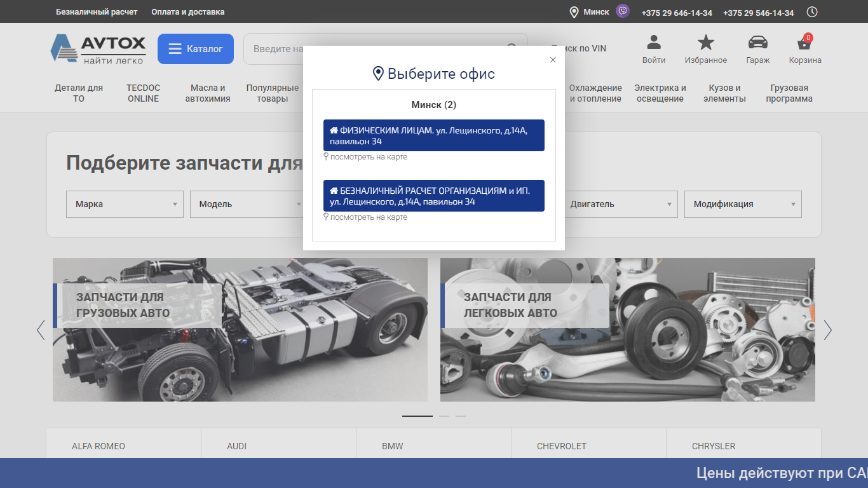Select third carousel indicator dash
The image size is (868, 488).
(461, 416)
